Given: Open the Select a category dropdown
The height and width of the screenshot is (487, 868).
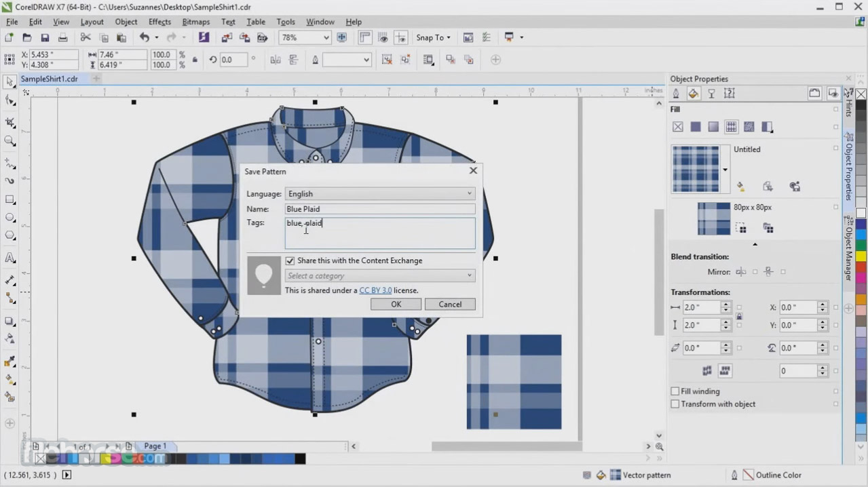Looking at the screenshot, I should coord(469,275).
